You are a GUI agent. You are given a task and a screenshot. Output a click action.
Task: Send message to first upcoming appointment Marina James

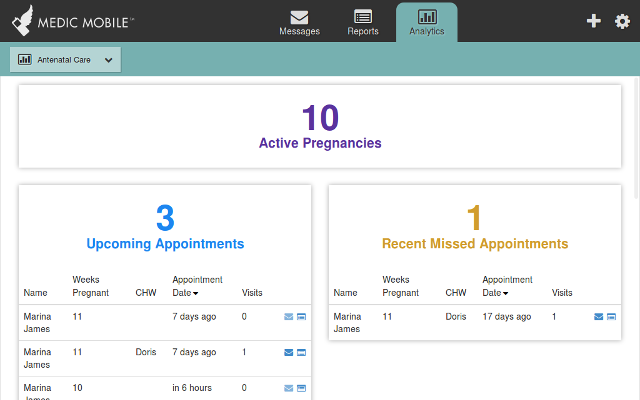[289, 317]
